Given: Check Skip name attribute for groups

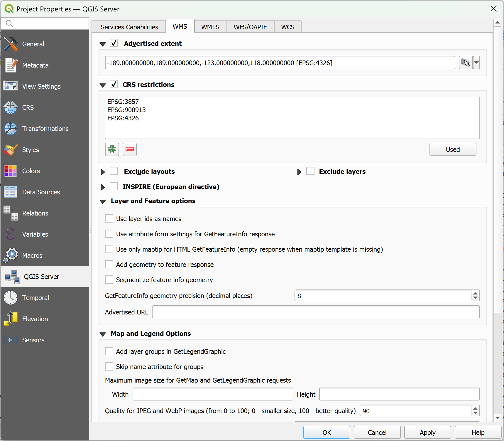Looking at the screenshot, I should [x=109, y=366].
